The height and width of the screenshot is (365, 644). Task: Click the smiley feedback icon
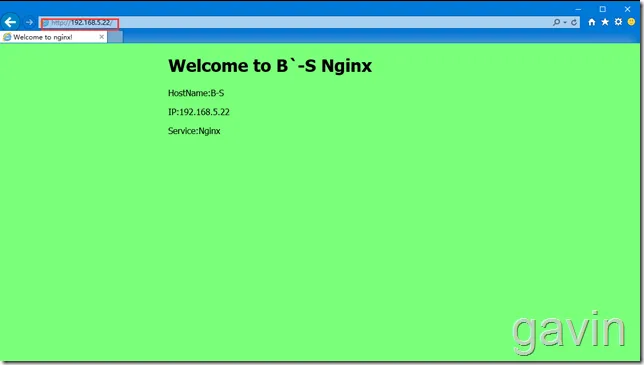631,22
